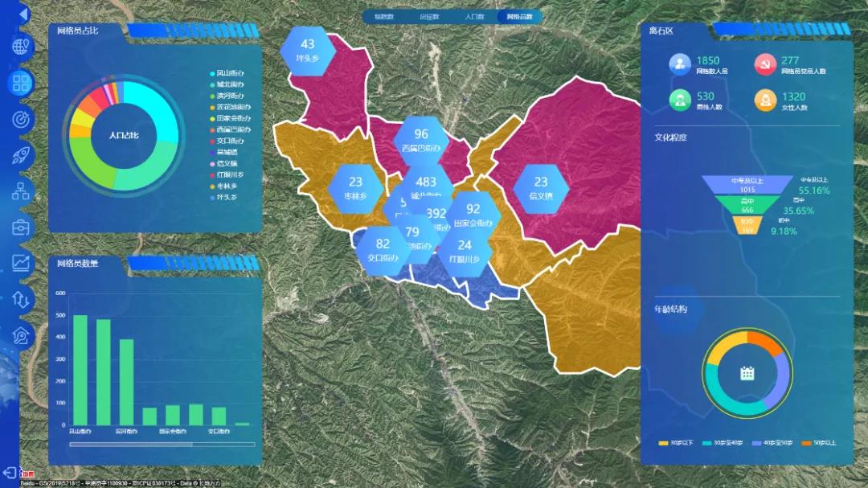Open the hierarchy tree icon in sidebar
This screenshot has width=868, height=488.
[x=22, y=191]
